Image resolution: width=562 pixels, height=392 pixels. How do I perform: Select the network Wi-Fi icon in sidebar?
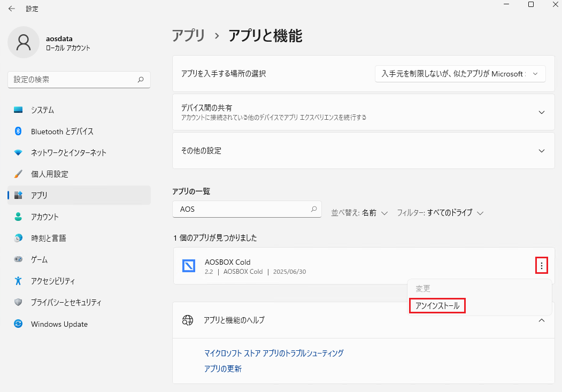pos(18,152)
